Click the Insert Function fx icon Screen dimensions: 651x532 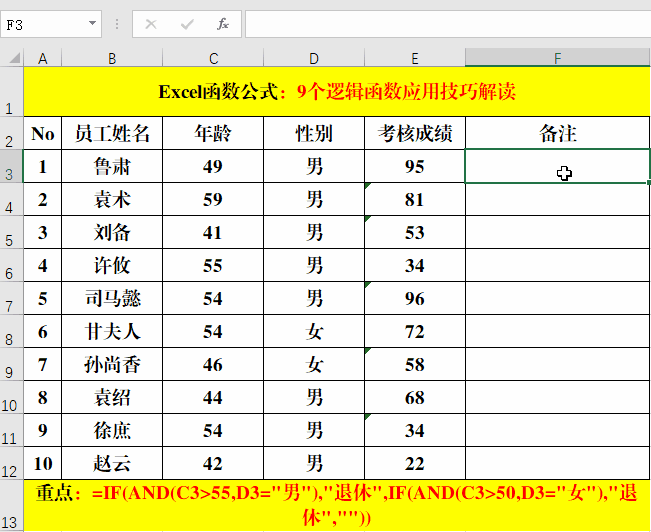tap(223, 24)
